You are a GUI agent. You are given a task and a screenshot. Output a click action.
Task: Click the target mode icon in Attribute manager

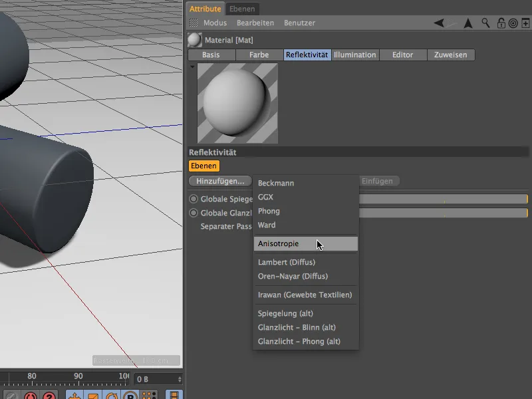[x=513, y=23]
